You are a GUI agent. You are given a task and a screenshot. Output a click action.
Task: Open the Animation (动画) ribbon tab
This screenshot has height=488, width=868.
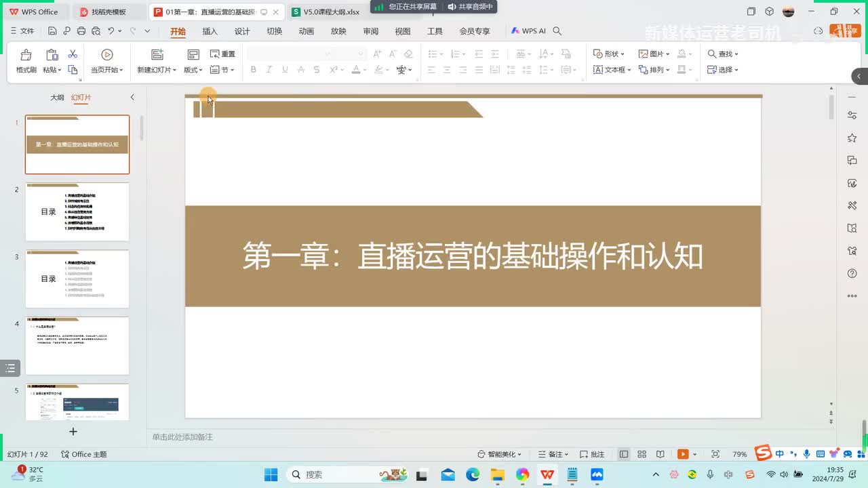click(307, 31)
